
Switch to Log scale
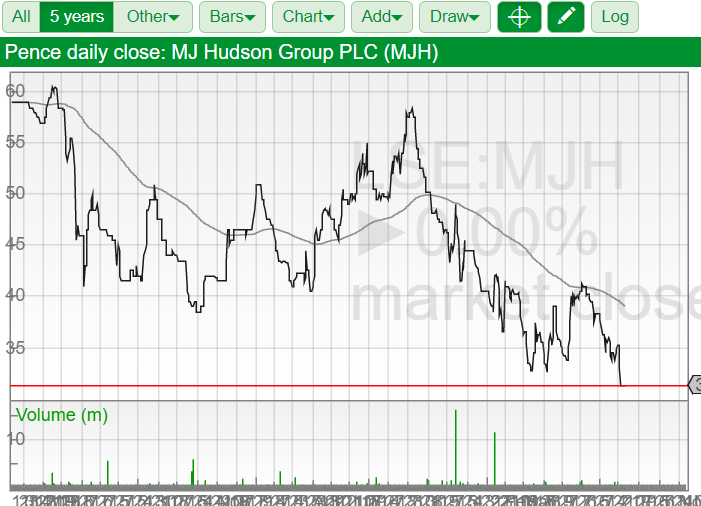click(x=615, y=17)
